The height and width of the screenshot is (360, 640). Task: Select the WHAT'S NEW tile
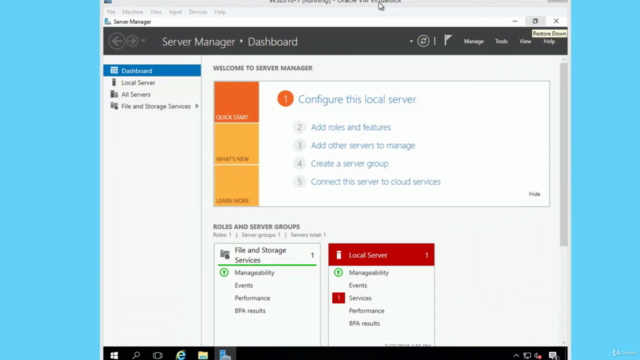click(236, 144)
